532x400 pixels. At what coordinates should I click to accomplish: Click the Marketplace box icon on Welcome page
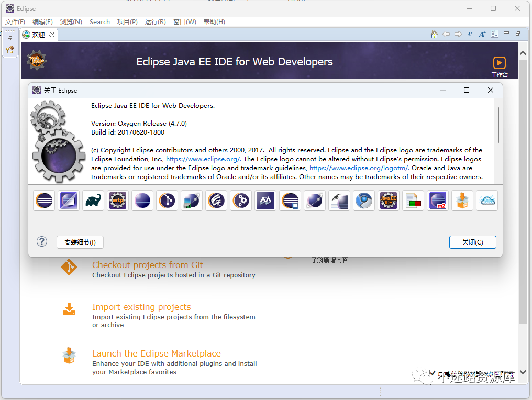[x=69, y=355]
